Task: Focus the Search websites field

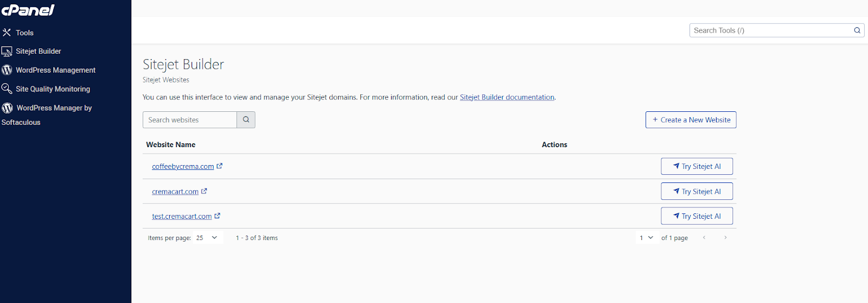Action: 190,120
